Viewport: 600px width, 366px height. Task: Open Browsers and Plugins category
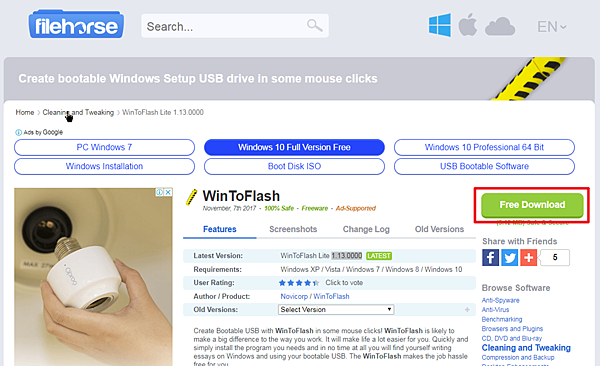pos(512,329)
